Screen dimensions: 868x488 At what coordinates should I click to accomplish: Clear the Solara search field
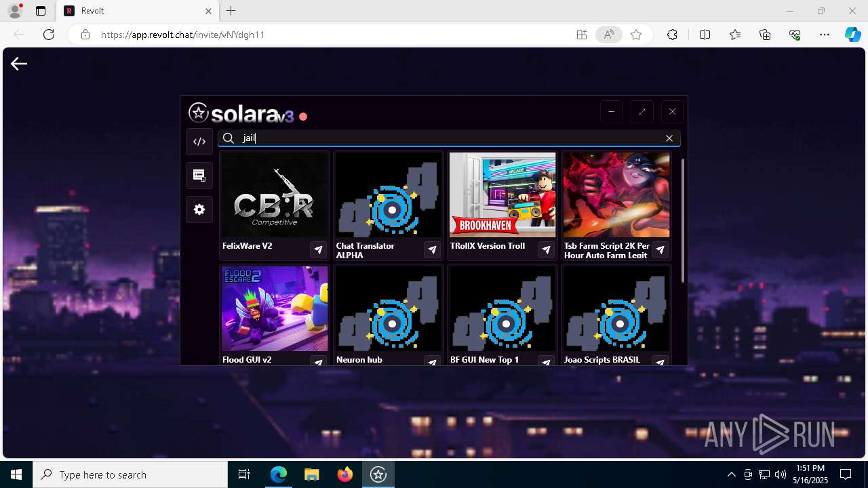[669, 138]
